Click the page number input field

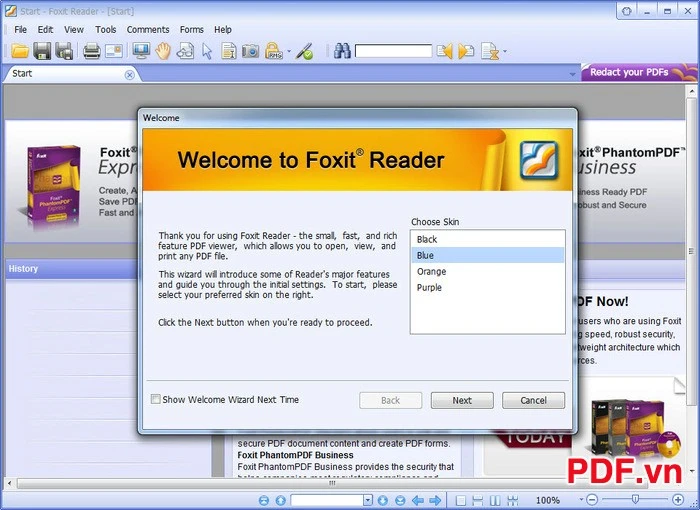click(x=327, y=500)
